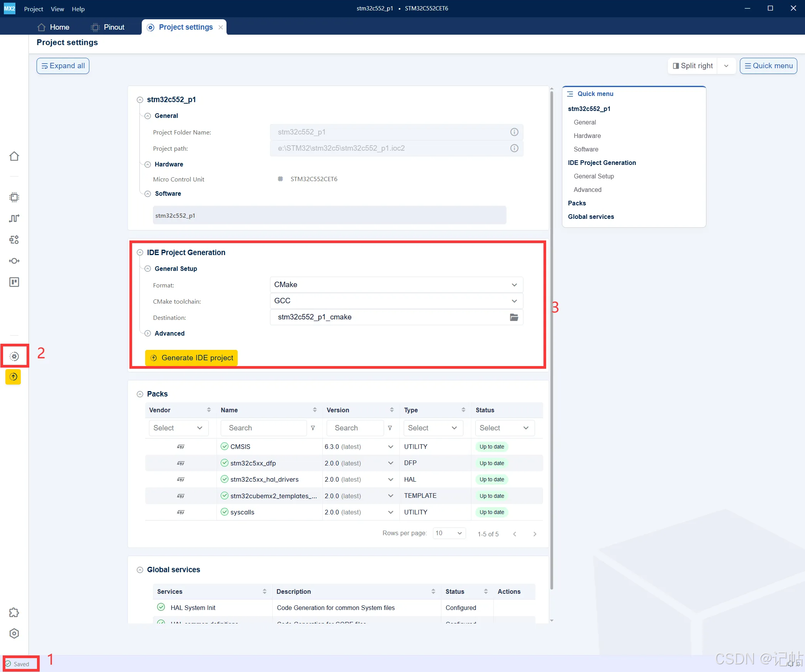Click the Expand all button
The height and width of the screenshot is (672, 805).
(x=63, y=66)
